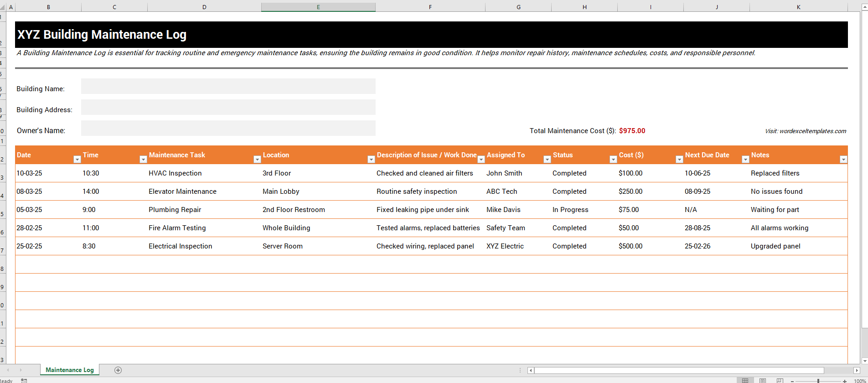This screenshot has width=868, height=383.
Task: Select the Maintenance Log sheet tab
Action: point(70,370)
